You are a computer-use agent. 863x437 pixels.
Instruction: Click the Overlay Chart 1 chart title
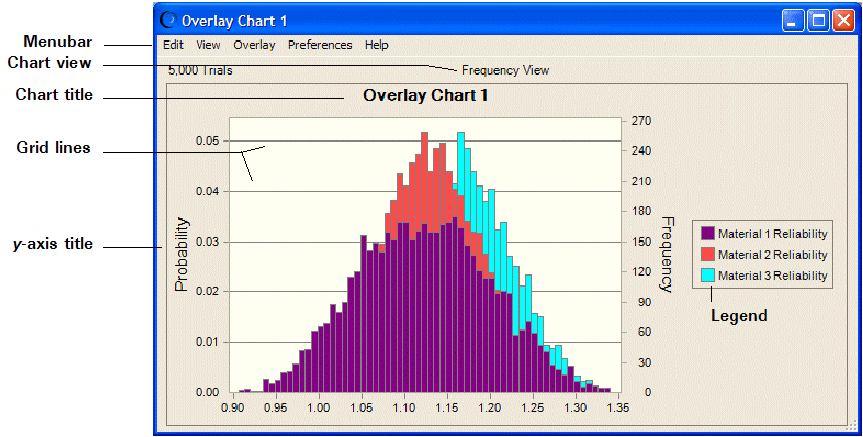point(425,95)
